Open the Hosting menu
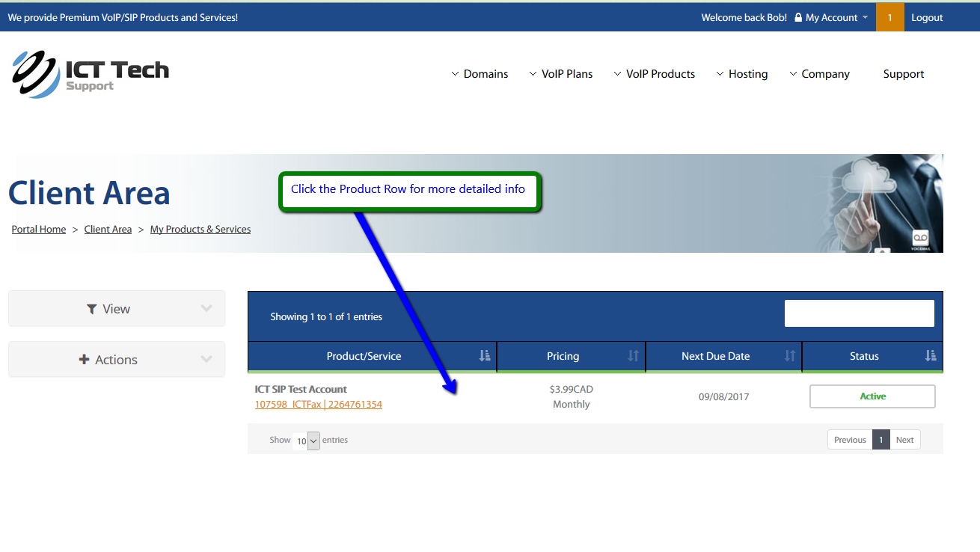This screenshot has height=552, width=980. pos(742,74)
